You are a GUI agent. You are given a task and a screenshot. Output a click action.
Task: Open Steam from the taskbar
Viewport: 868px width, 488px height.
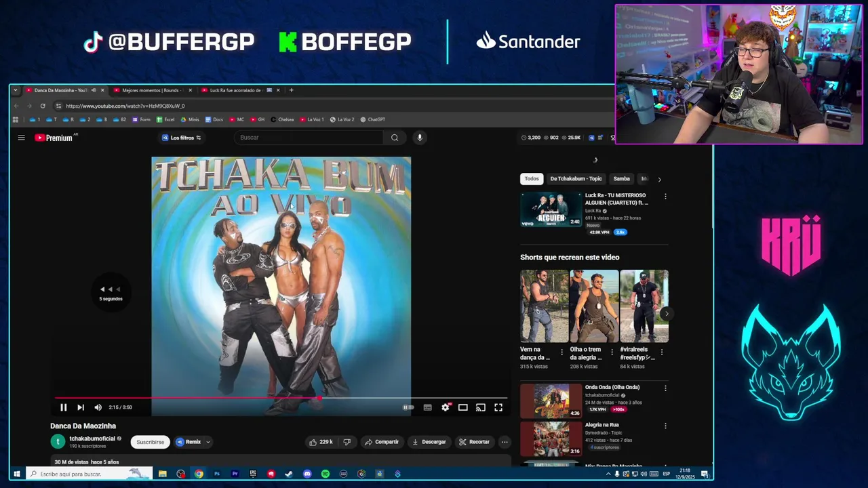289,474
